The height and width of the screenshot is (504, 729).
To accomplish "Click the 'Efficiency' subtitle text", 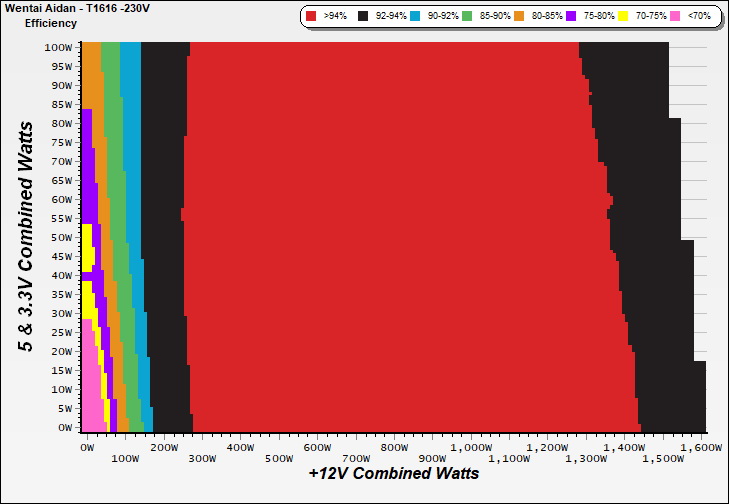I will [x=51, y=22].
